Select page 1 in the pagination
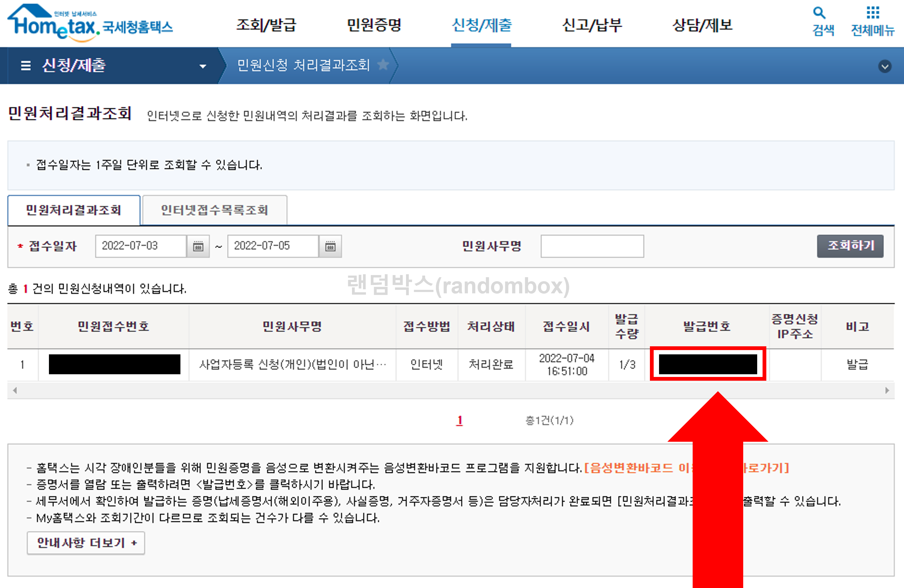 tap(460, 420)
